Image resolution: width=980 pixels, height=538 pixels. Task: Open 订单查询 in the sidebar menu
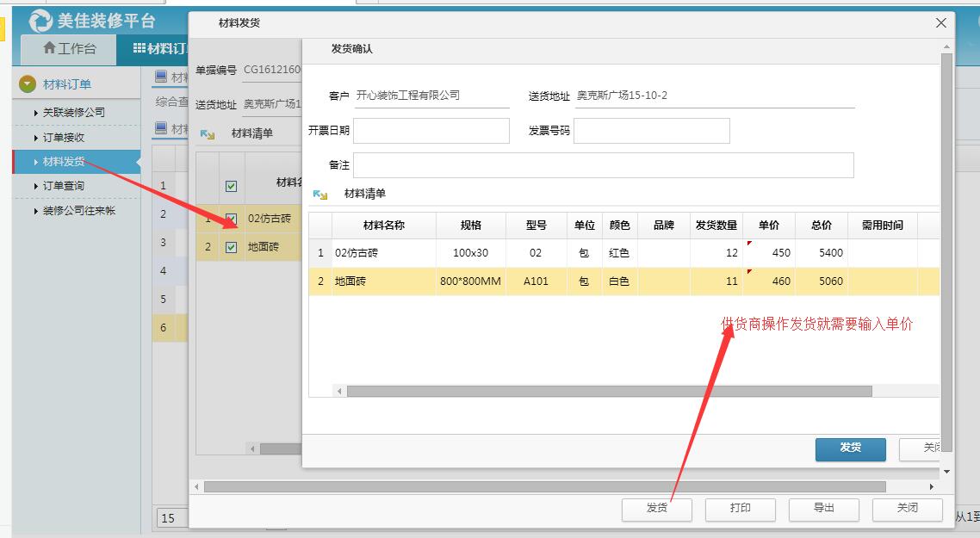pos(64,186)
